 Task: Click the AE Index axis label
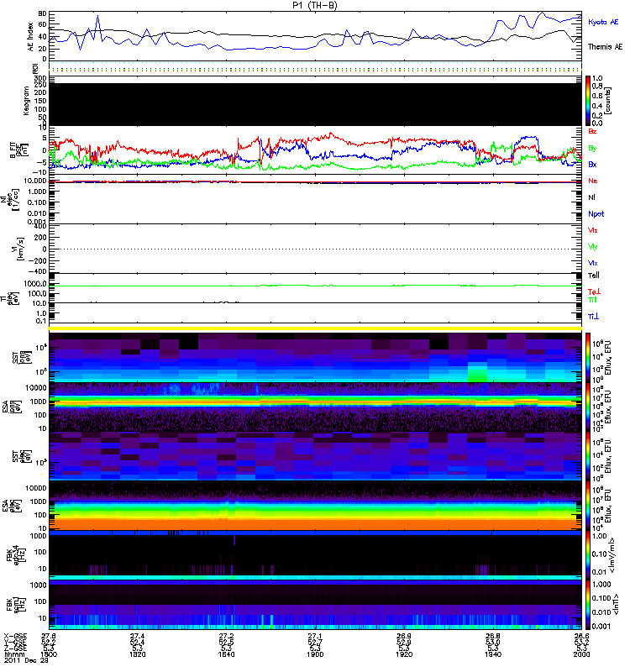click(31, 39)
